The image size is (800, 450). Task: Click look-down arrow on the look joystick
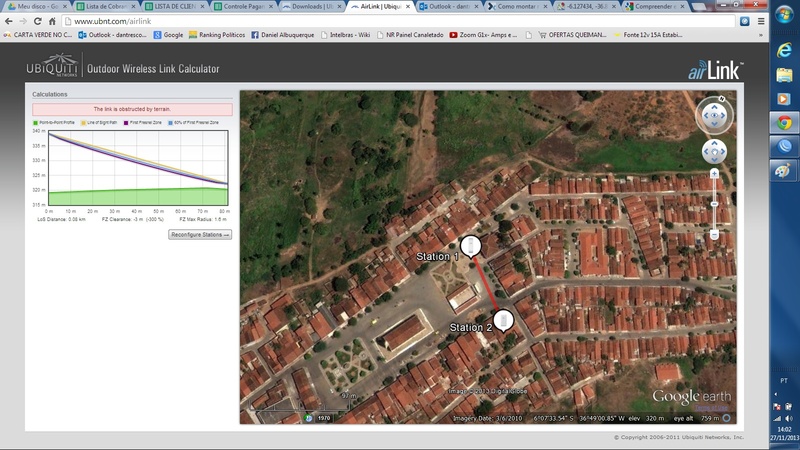(714, 124)
